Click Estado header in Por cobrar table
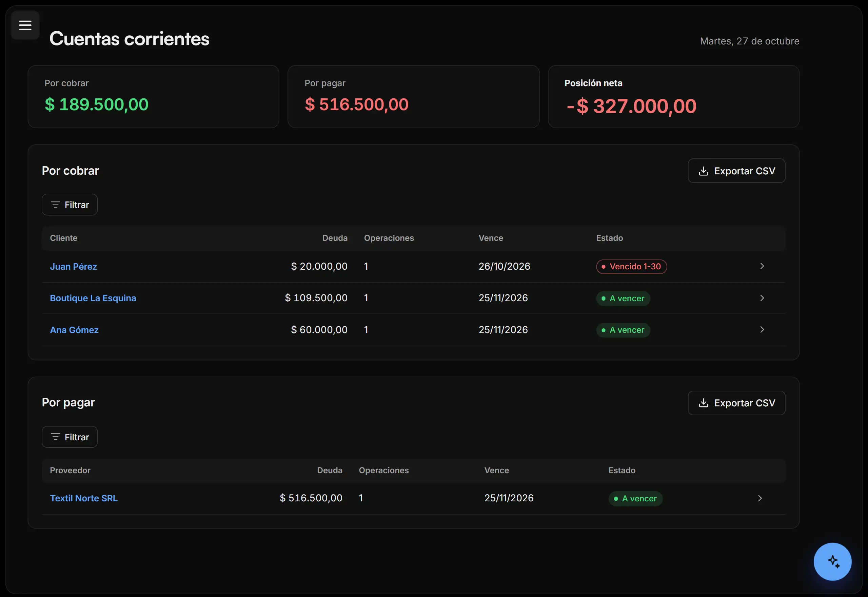This screenshot has width=868, height=597. (x=609, y=238)
